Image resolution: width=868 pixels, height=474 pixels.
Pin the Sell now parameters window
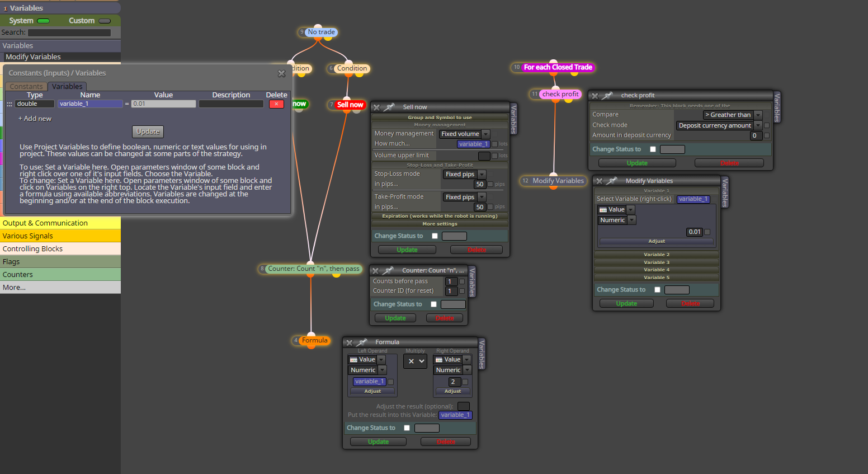tap(390, 107)
